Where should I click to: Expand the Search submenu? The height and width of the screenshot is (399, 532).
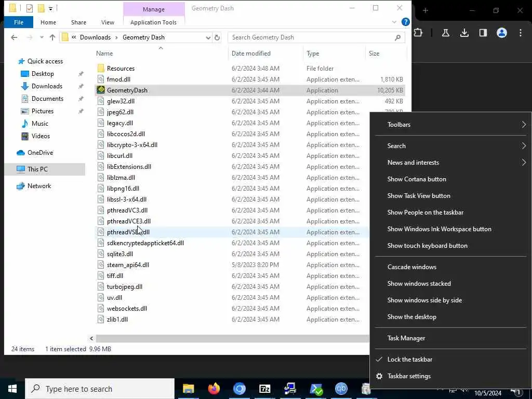450,146
